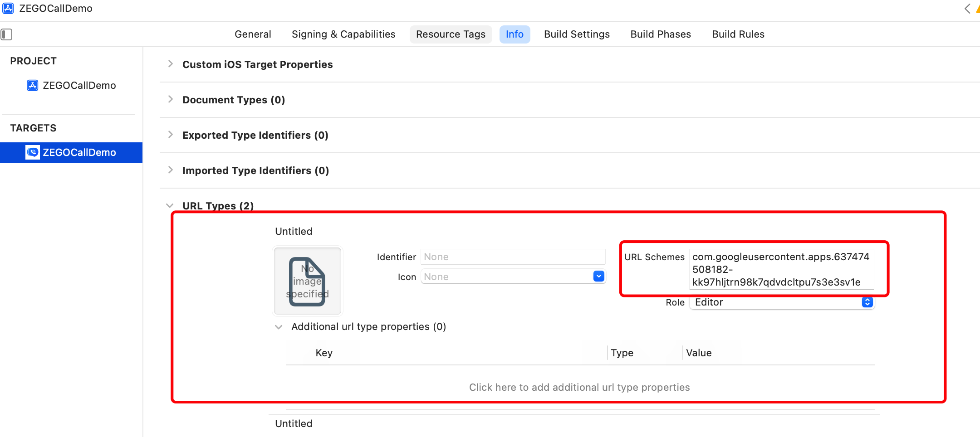Open the Icon dropdown arrow button
Image resolution: width=980 pixels, height=437 pixels.
click(599, 277)
